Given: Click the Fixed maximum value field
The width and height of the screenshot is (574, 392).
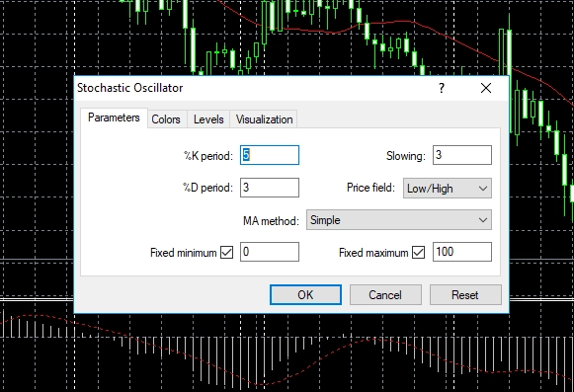Looking at the screenshot, I should pyautogui.click(x=462, y=252).
